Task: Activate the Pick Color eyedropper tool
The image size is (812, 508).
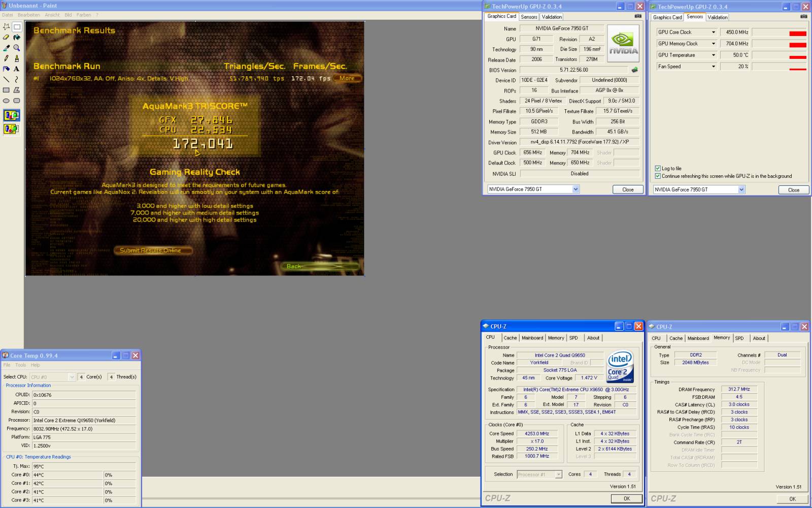Action: [6, 48]
